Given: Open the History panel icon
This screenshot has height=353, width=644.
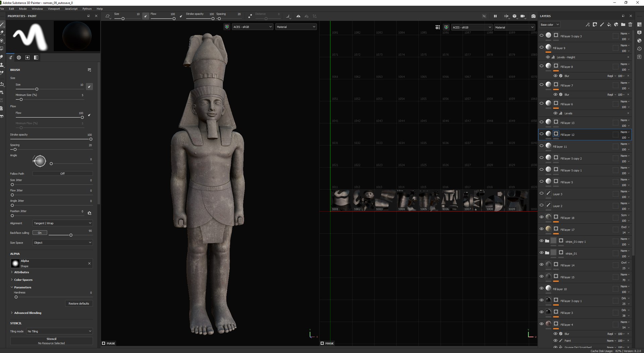Looking at the screenshot, I should coord(639,49).
